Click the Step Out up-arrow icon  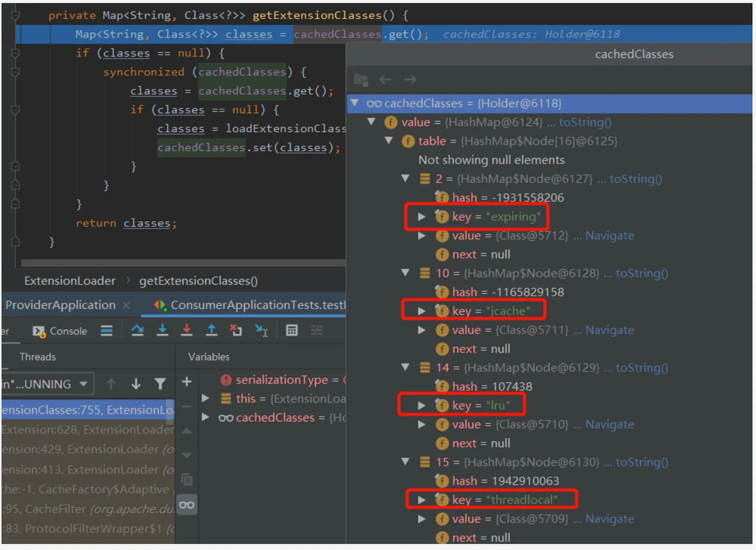click(x=212, y=330)
